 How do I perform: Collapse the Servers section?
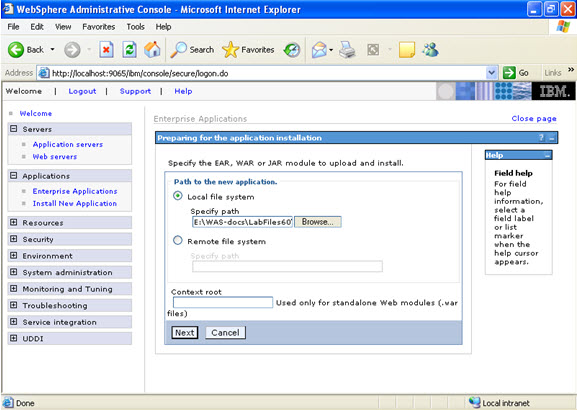(x=14, y=128)
